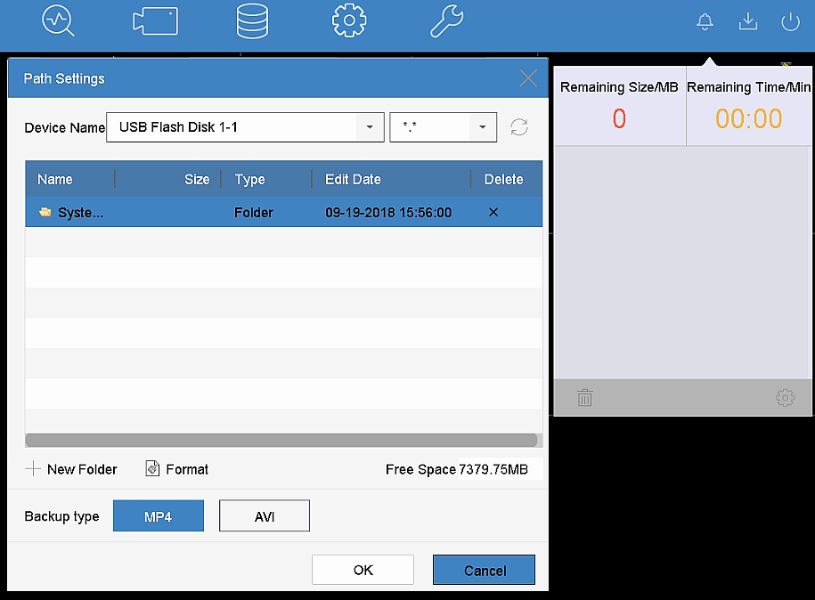
Task: Click the New Folder label
Action: [x=82, y=469]
